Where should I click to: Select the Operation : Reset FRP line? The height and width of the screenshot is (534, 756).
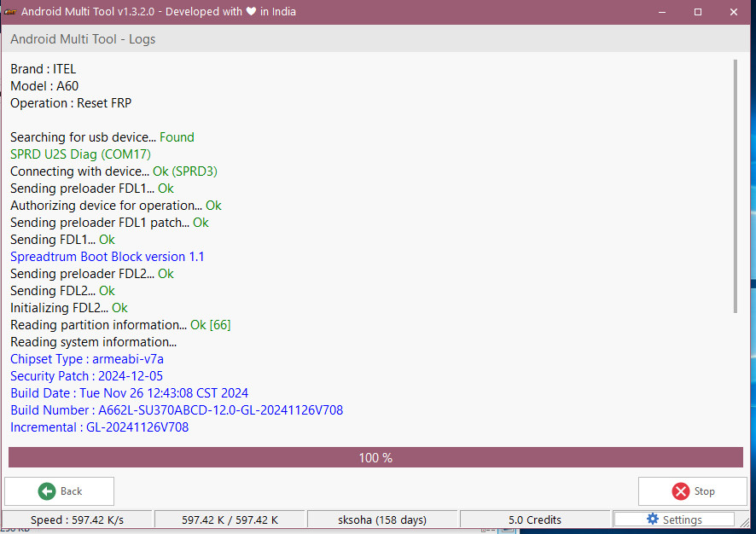coord(71,103)
